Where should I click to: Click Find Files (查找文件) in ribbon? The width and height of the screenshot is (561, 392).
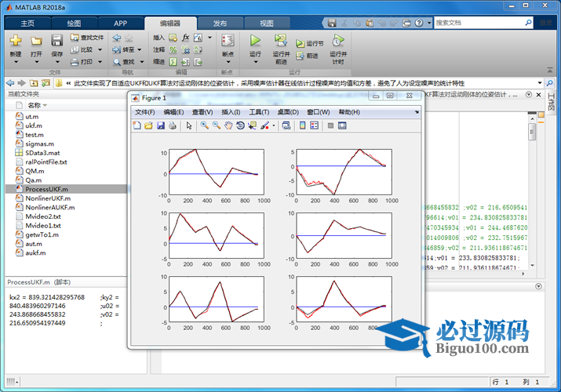87,38
